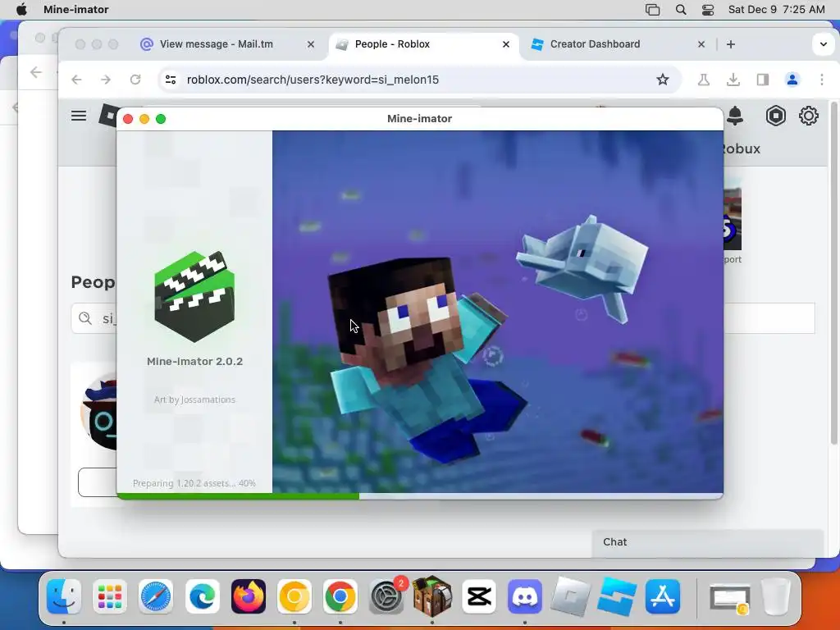Open Roblox notifications bell
Screen dimensions: 840x630
[x=735, y=116]
